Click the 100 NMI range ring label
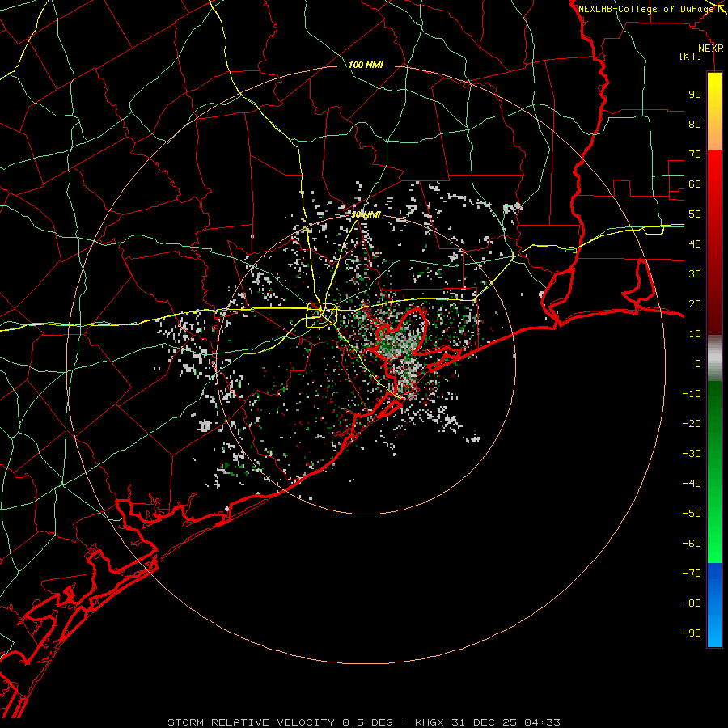 coord(366,65)
